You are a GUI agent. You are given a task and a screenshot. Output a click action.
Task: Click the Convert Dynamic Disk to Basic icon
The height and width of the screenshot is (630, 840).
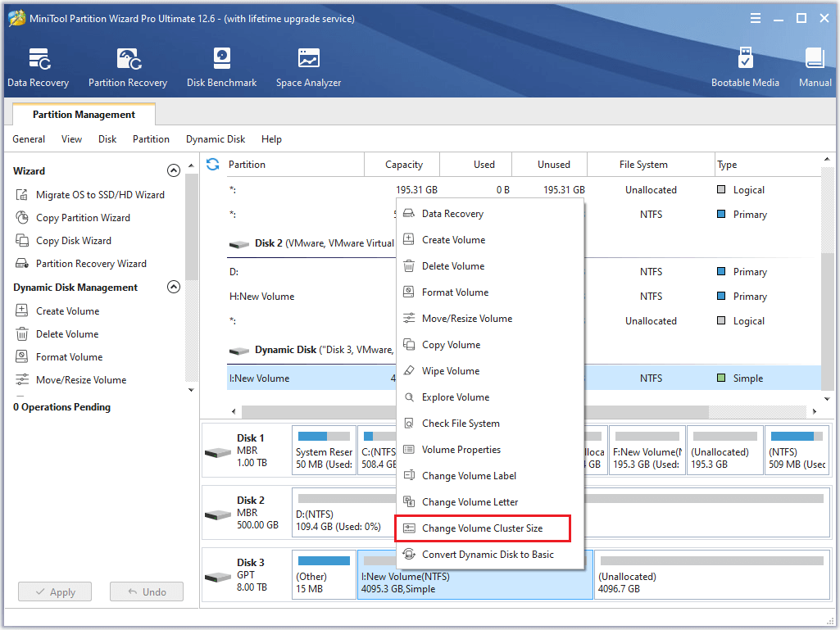pos(409,555)
